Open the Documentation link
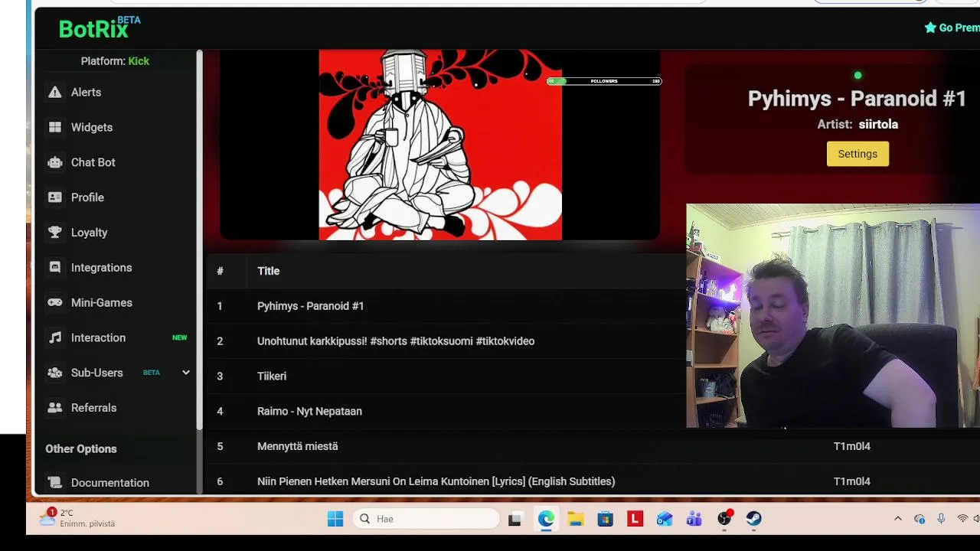 (x=110, y=483)
